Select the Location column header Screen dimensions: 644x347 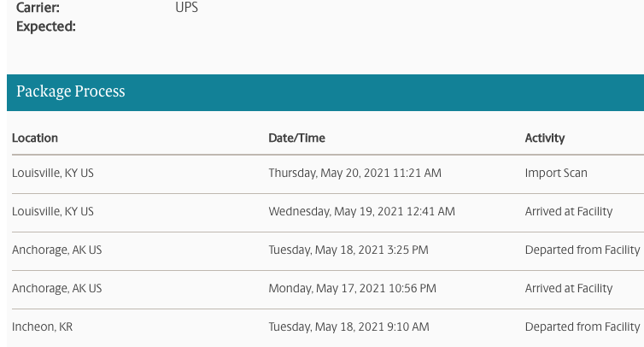pyautogui.click(x=35, y=138)
